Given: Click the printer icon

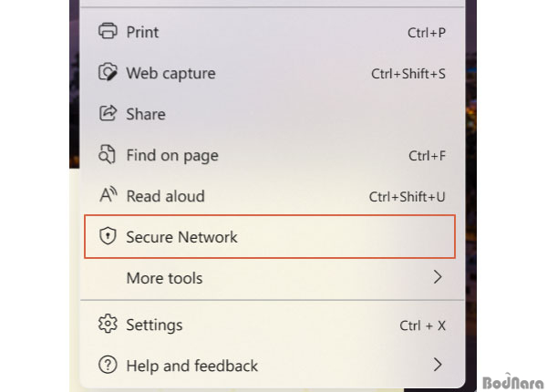Looking at the screenshot, I should [108, 31].
